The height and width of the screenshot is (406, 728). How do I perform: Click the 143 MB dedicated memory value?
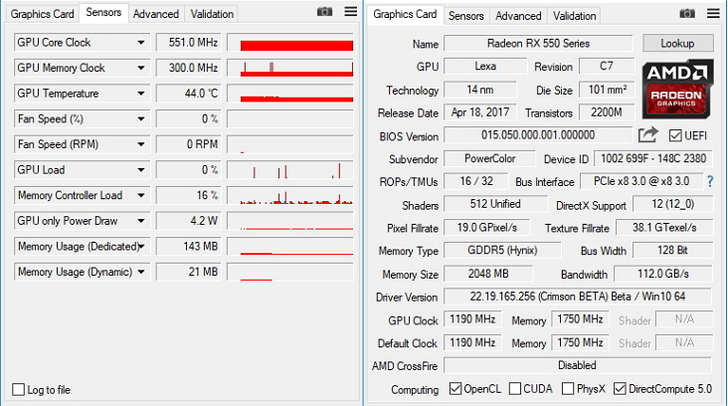coord(188,247)
